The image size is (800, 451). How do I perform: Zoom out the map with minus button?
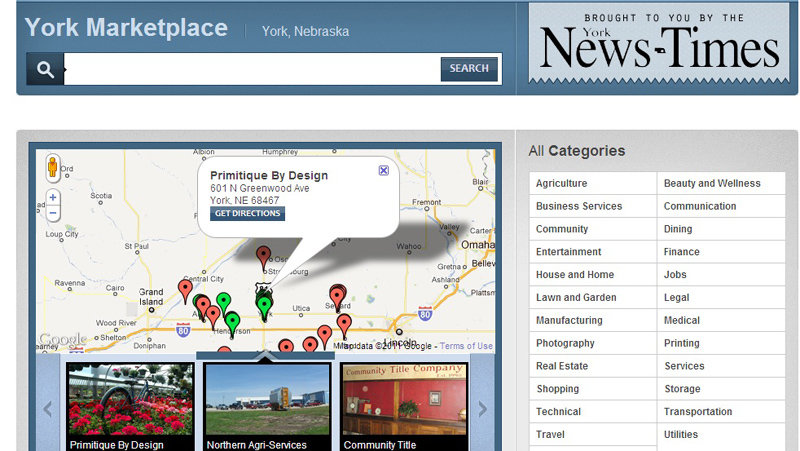(53, 213)
